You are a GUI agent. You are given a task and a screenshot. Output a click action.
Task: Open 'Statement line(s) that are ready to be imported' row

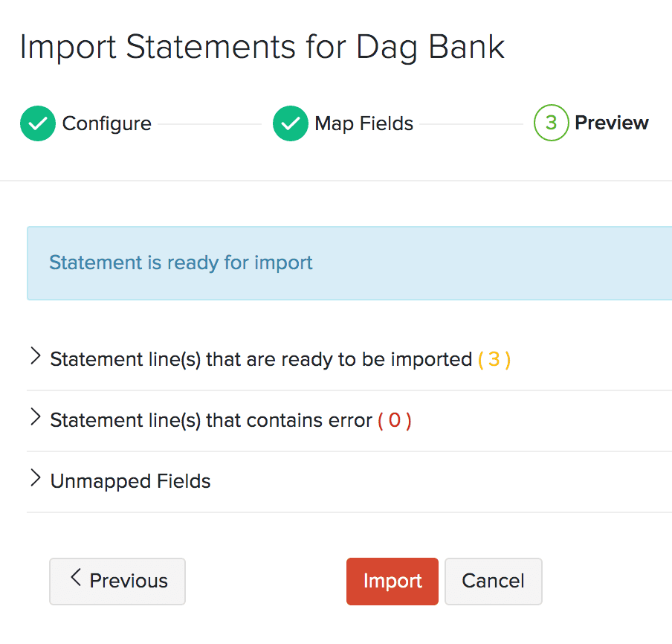(261, 360)
